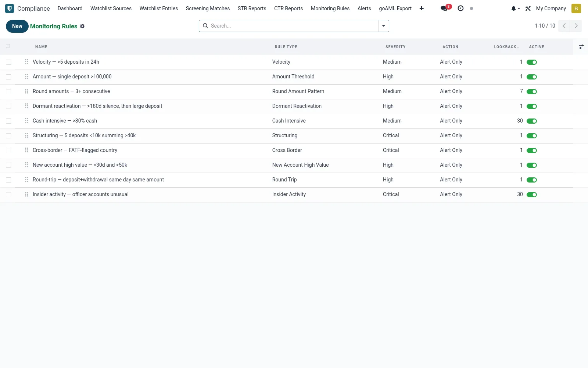588x368 pixels.
Task: Open the clock activities icon
Action: coord(460,8)
